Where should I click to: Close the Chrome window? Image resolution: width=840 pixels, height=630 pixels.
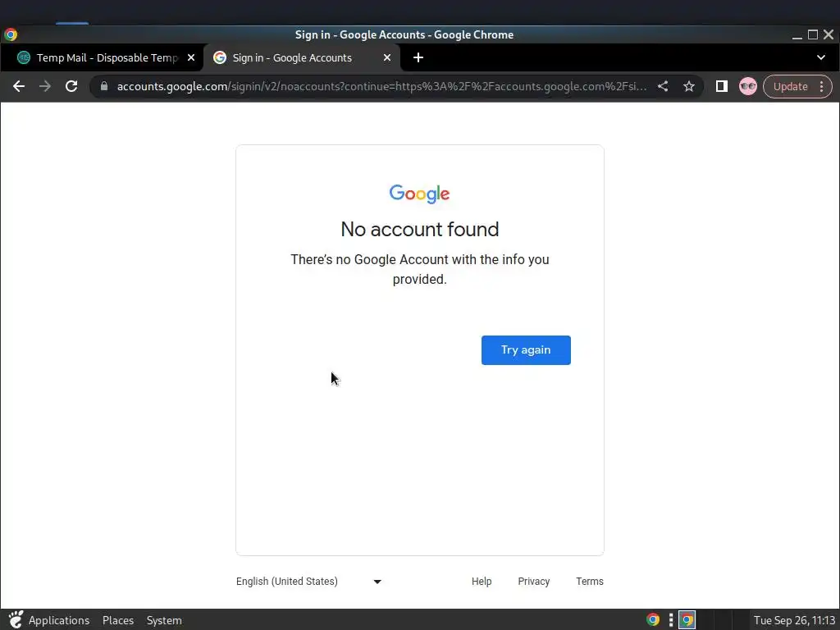click(x=829, y=34)
